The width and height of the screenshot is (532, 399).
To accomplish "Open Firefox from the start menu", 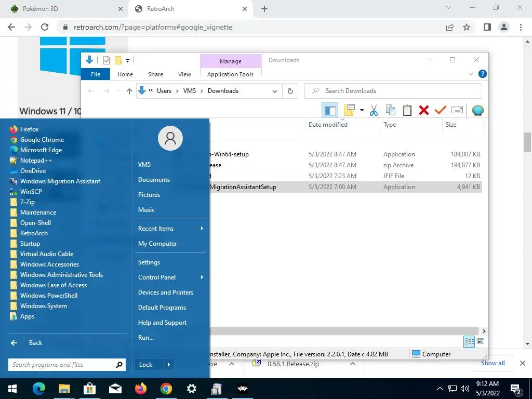I will [x=29, y=129].
